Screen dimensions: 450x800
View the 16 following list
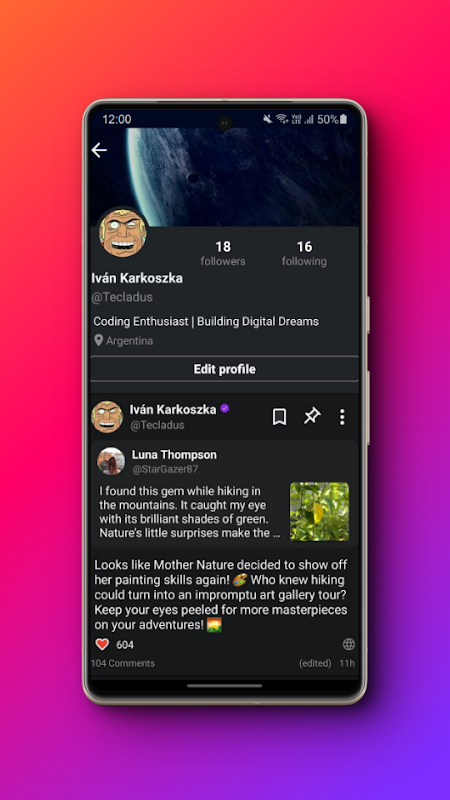point(304,254)
